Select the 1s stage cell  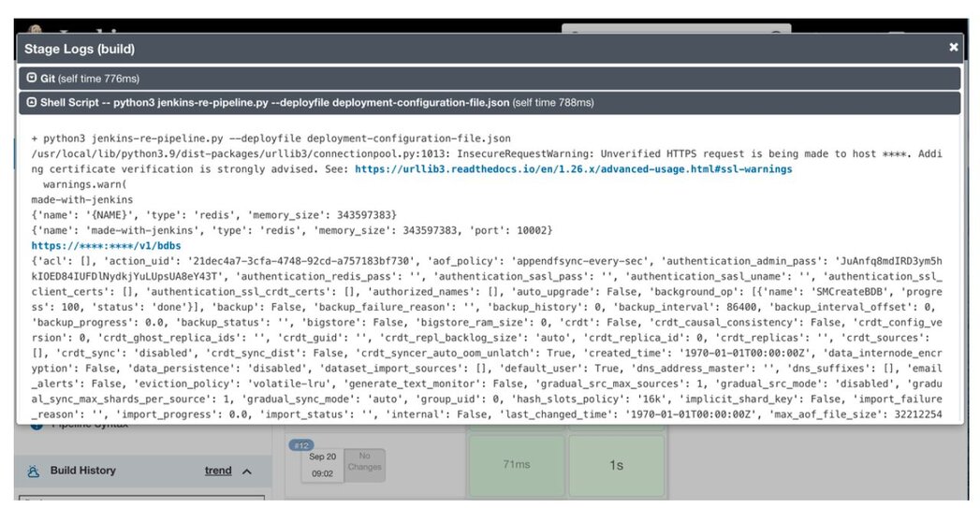click(x=616, y=465)
